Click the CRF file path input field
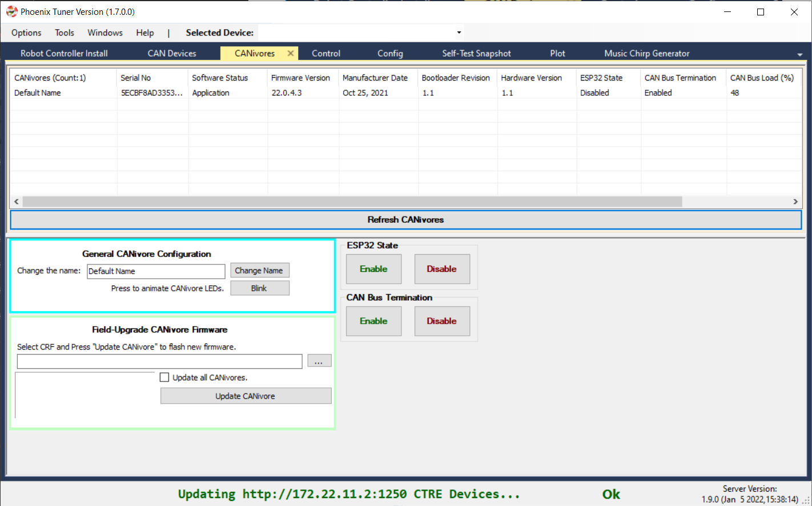Image resolution: width=812 pixels, height=506 pixels. coord(159,362)
